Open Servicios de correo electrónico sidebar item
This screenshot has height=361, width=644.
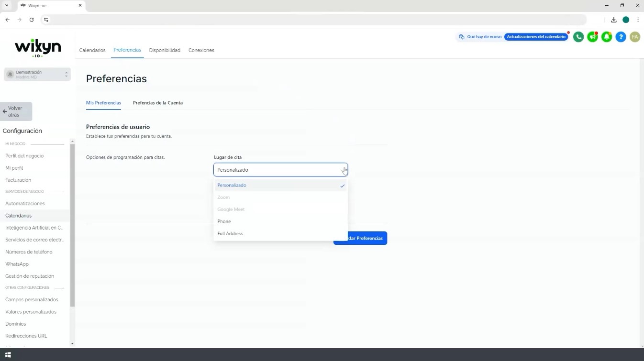click(x=34, y=240)
